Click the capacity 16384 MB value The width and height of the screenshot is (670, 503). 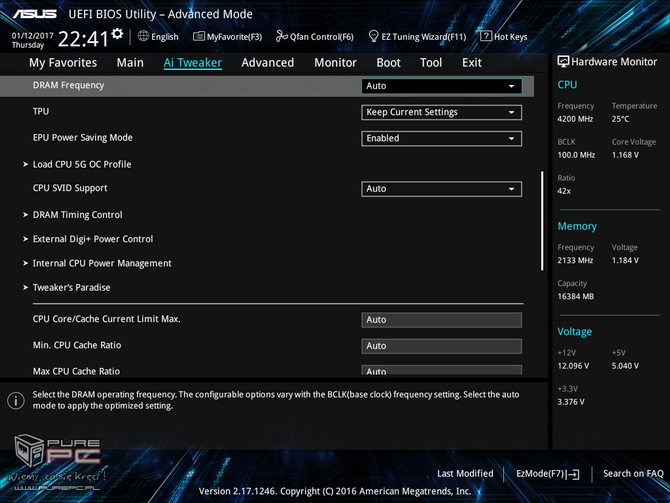point(576,297)
